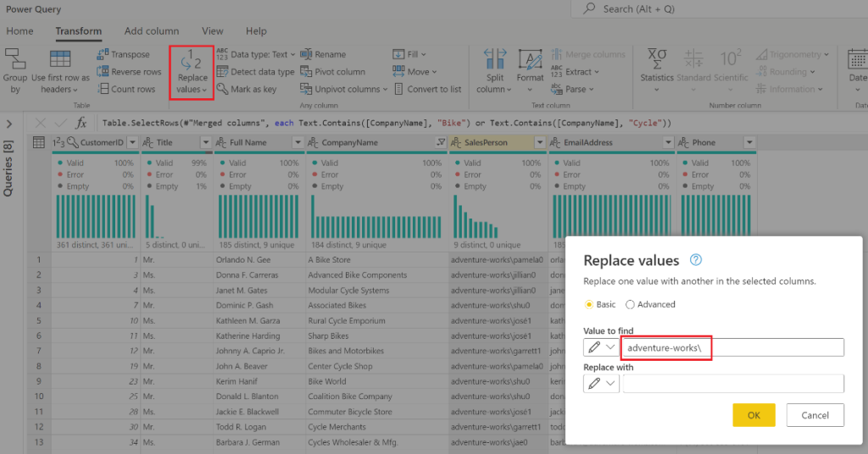Click Detect data type
The image size is (868, 454).
pyautogui.click(x=255, y=71)
